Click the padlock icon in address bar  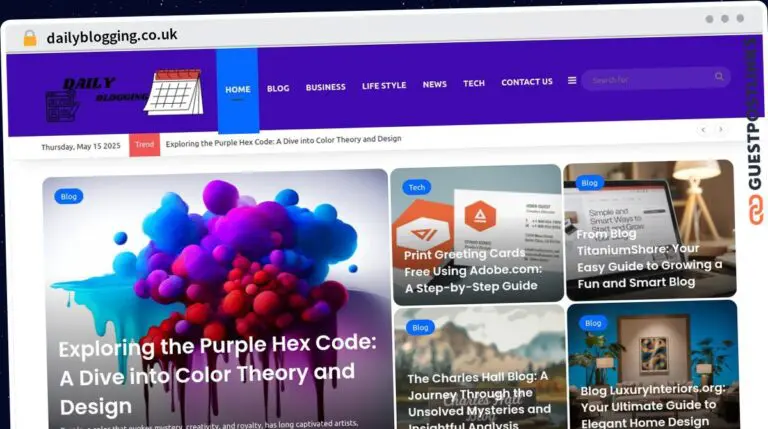[30, 38]
